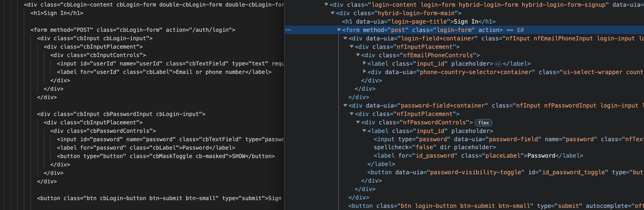Click the flex badge next to nfPasswordControls
This screenshot has width=644, height=210.
(x=483, y=123)
